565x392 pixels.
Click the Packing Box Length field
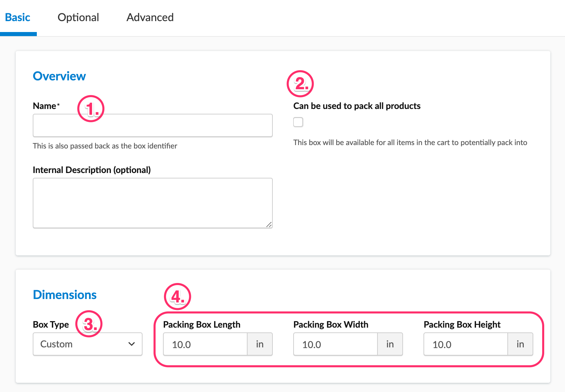point(205,344)
